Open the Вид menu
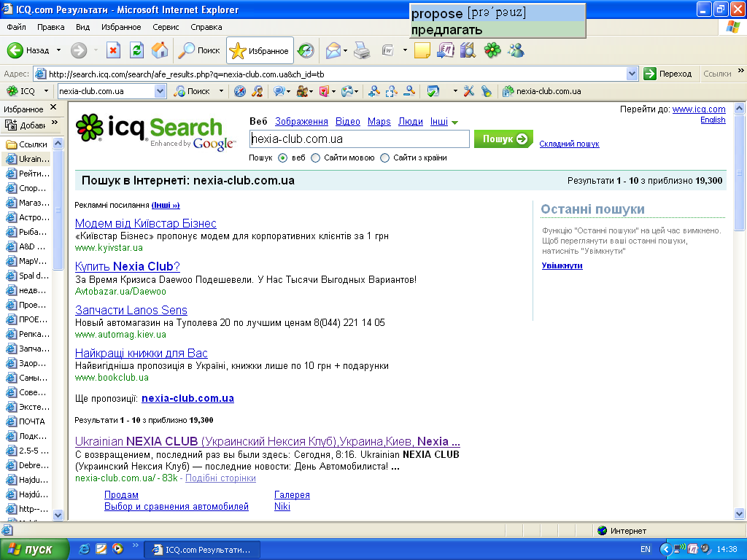The height and width of the screenshot is (560, 747). (82, 27)
